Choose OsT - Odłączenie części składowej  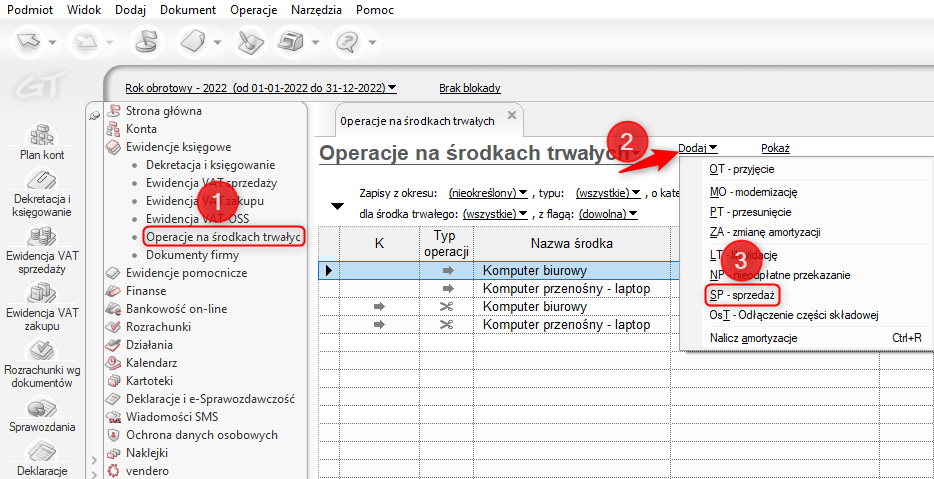[x=794, y=315]
